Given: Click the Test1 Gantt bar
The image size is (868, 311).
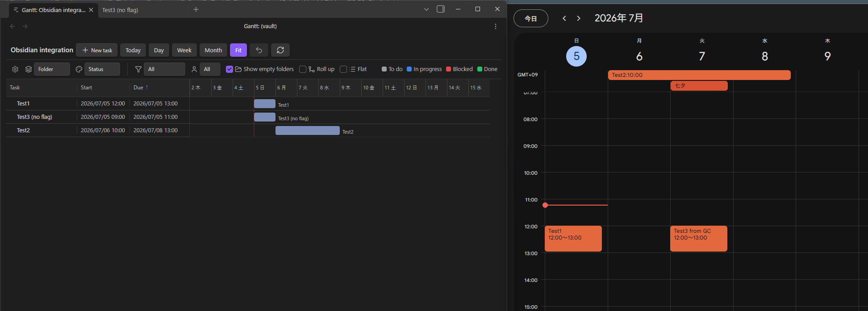Looking at the screenshot, I should point(265,104).
